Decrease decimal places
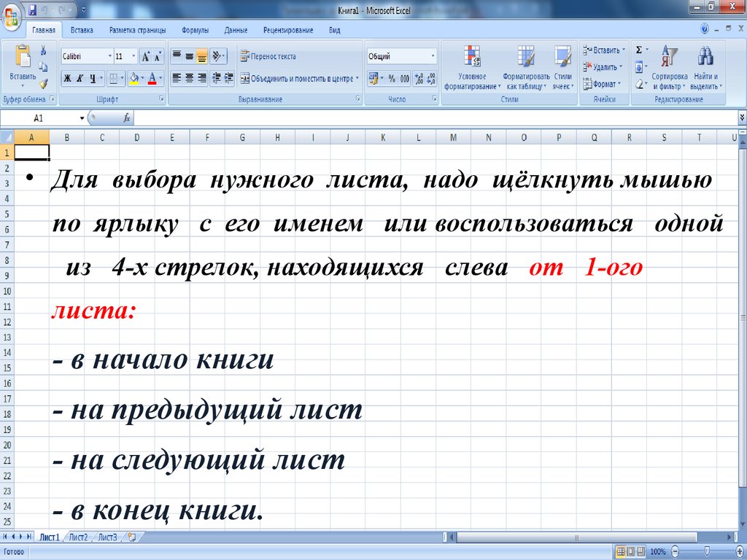The width and height of the screenshot is (747, 560). 430,79
